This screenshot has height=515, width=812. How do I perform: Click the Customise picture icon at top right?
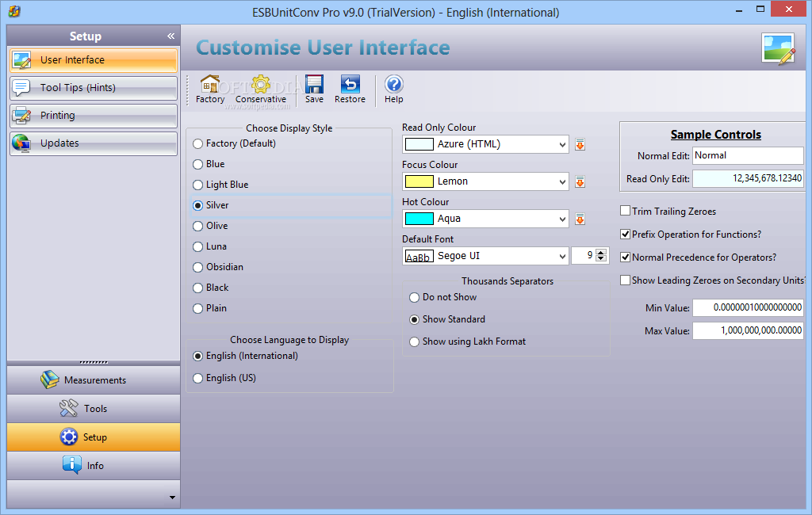click(x=779, y=48)
